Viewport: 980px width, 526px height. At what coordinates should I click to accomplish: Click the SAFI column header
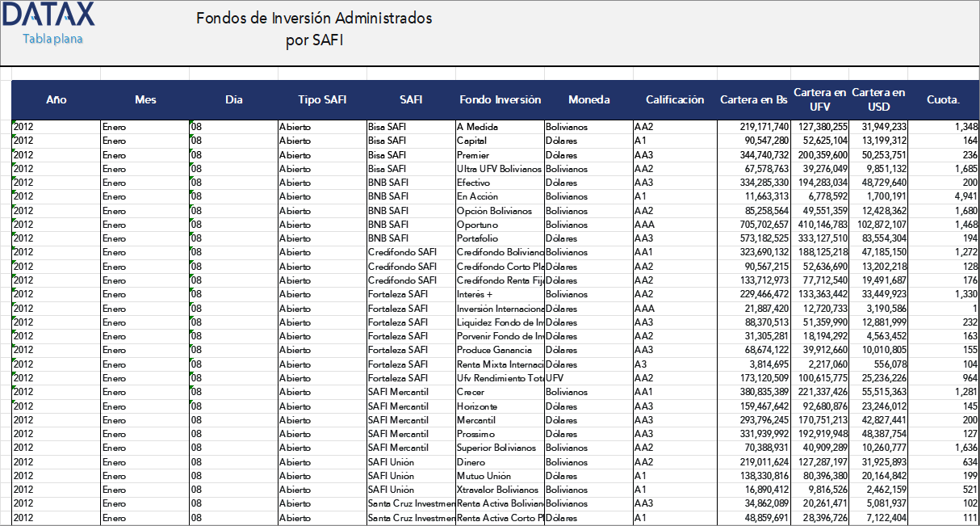pos(411,99)
